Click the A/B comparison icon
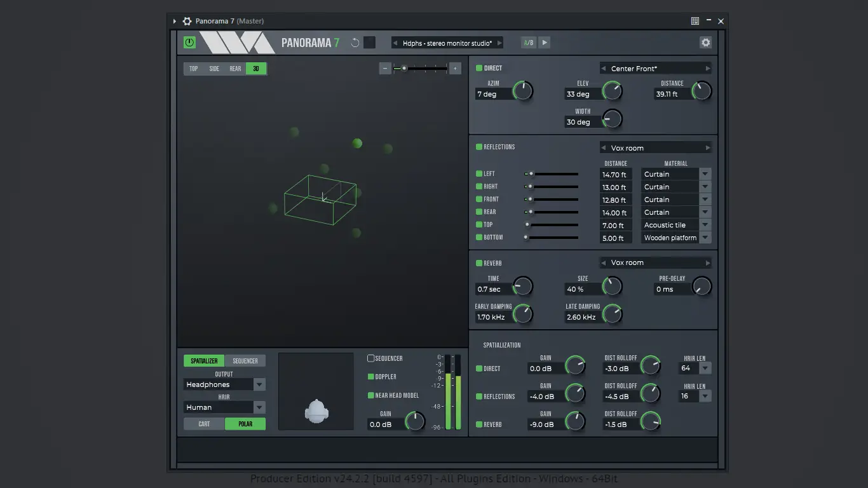 (529, 42)
